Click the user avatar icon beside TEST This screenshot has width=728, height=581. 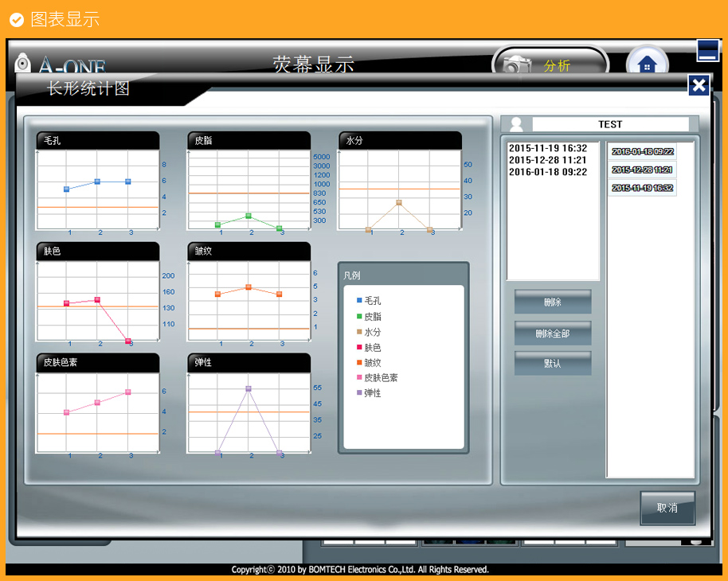[517, 124]
